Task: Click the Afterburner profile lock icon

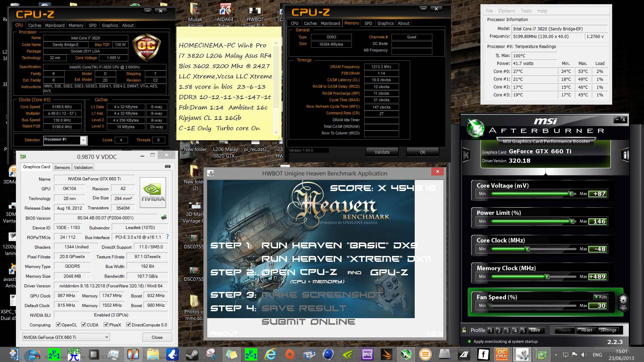Action: coord(464,330)
